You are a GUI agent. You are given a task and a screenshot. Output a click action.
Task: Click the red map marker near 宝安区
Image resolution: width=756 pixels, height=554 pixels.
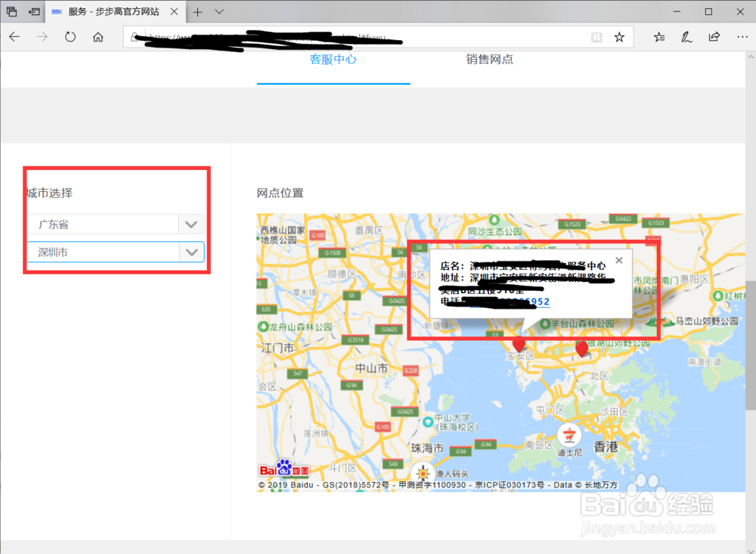pos(519,344)
